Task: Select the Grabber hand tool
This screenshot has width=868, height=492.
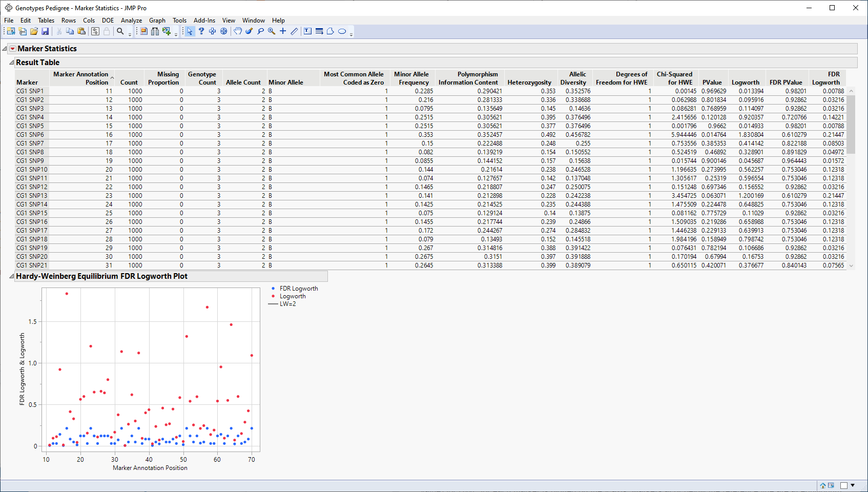Action: 238,31
